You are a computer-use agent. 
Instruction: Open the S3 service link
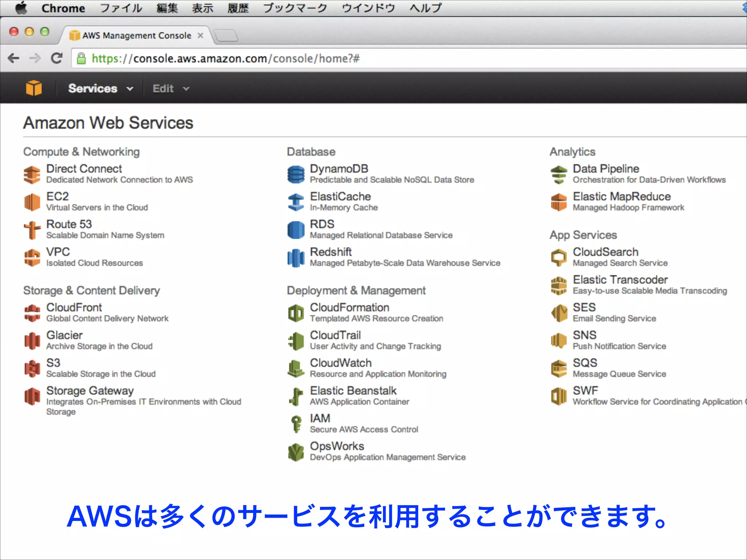53,363
